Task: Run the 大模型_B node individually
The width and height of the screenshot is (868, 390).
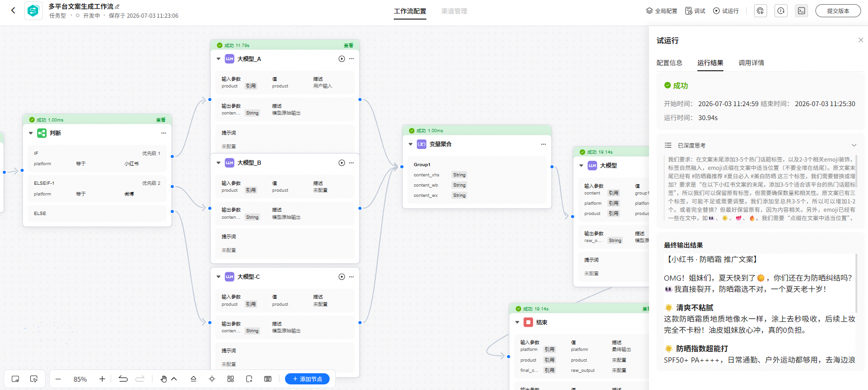Action: [342, 163]
